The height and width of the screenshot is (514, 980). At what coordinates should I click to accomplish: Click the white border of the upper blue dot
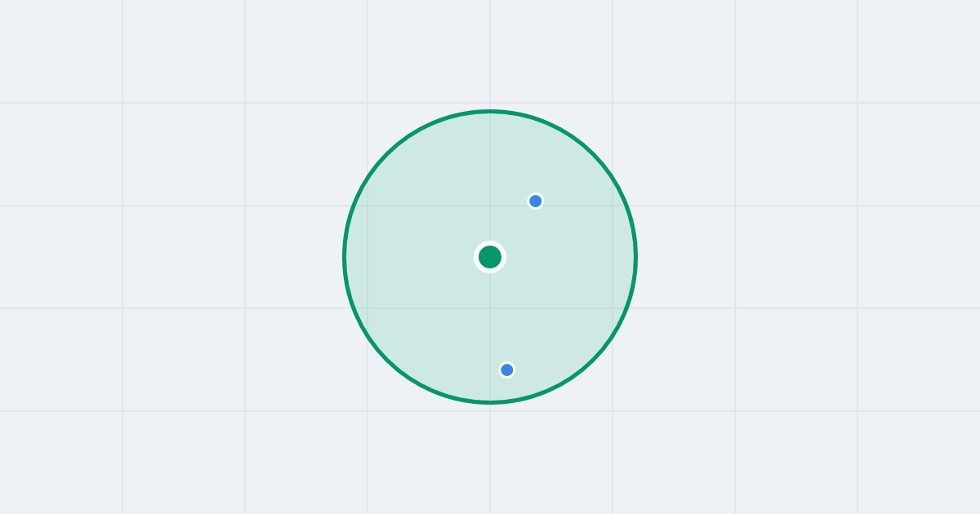536,193
